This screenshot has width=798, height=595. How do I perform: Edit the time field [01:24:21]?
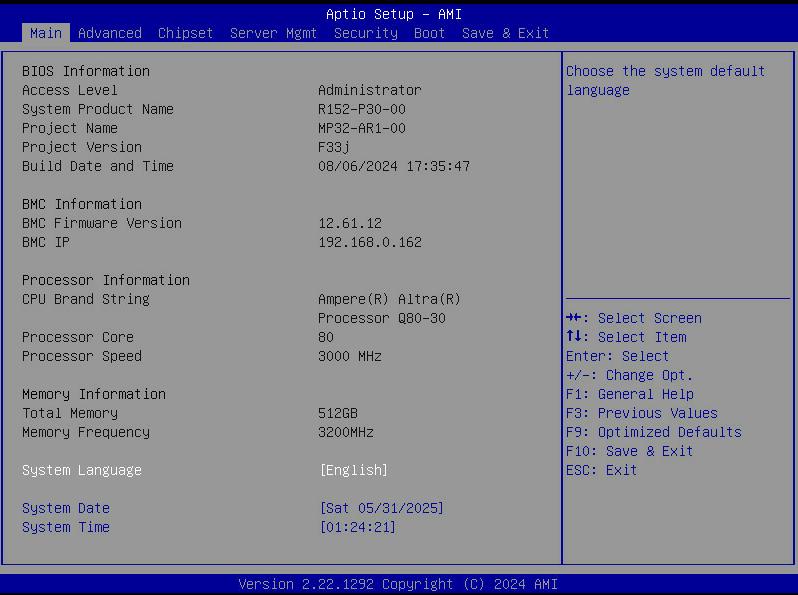(x=358, y=527)
